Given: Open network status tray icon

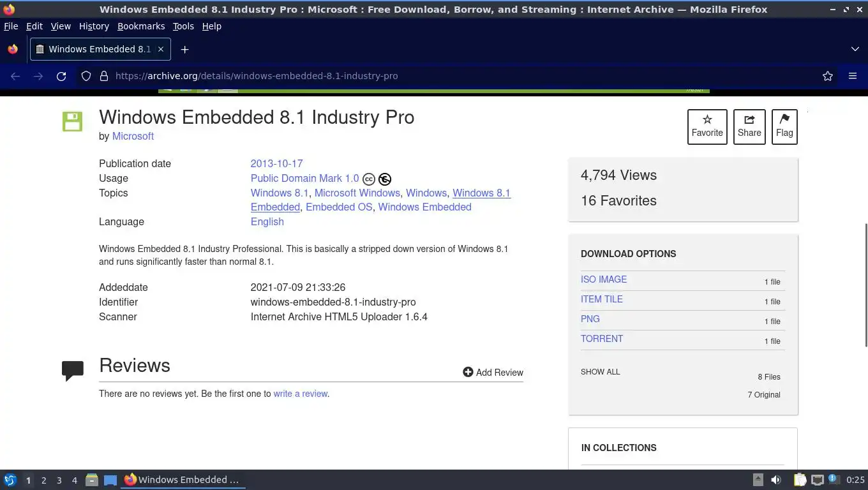Looking at the screenshot, I should [817, 480].
